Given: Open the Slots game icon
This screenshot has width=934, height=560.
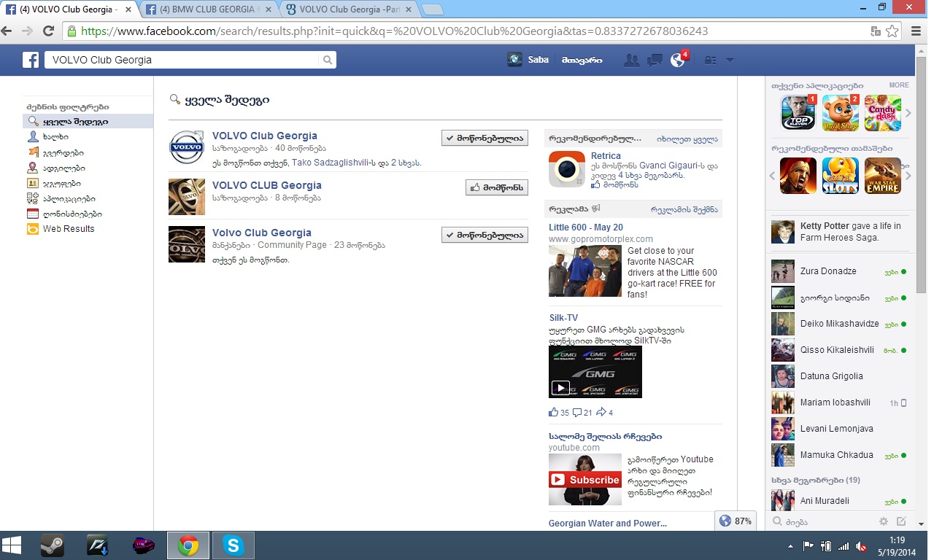Looking at the screenshot, I should tap(840, 176).
